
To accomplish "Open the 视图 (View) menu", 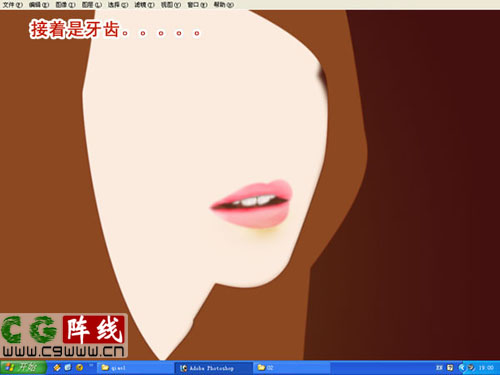I will click(x=171, y=5).
